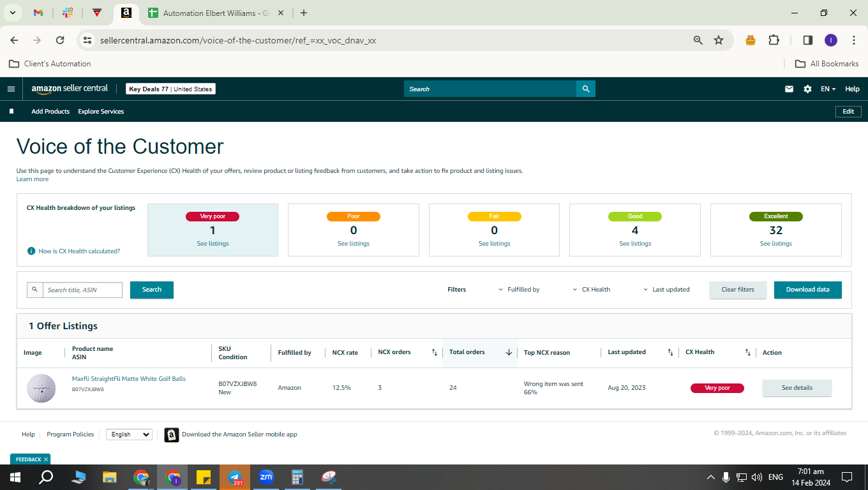Open Sticky Notes from the taskbar
868x490 pixels.
[204, 477]
